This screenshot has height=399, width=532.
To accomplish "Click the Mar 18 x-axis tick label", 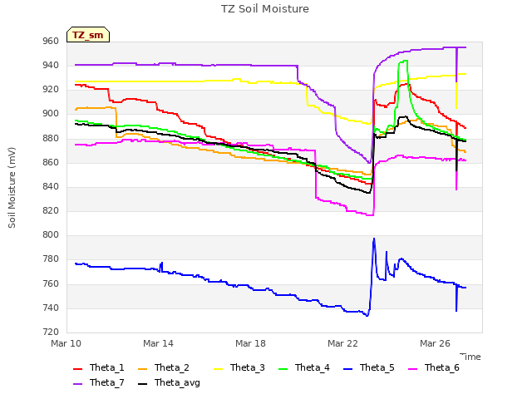I will pos(250,343).
